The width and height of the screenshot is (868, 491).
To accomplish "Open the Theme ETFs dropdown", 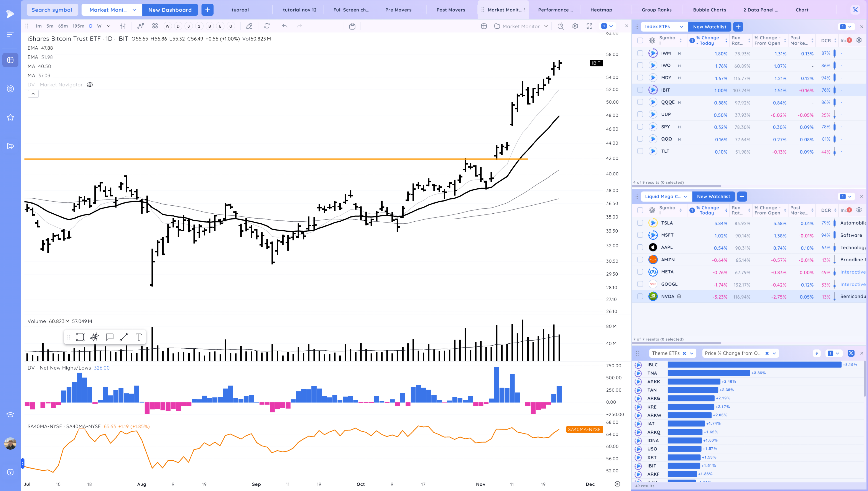I will tap(691, 353).
